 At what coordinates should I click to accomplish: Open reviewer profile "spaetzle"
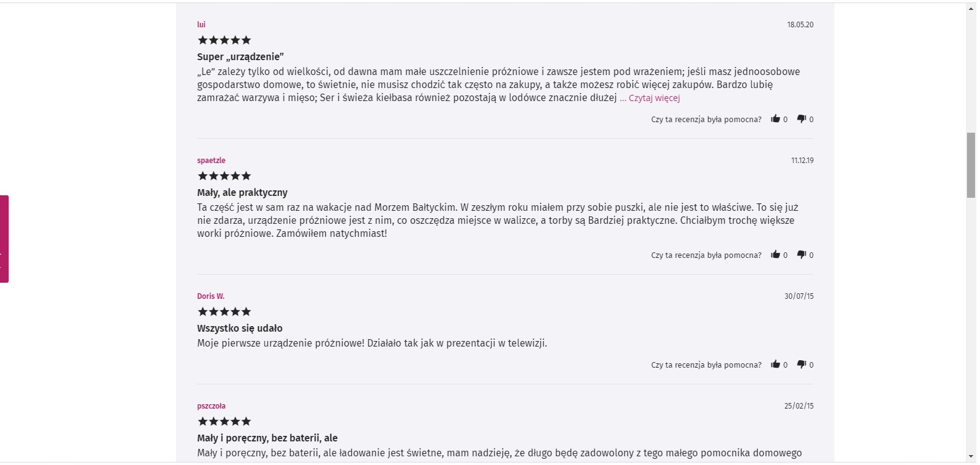tap(211, 161)
